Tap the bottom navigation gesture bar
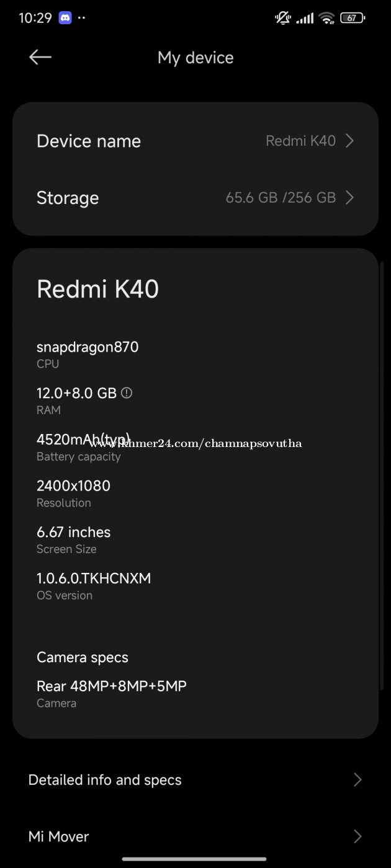The image size is (391, 868). pos(194,859)
